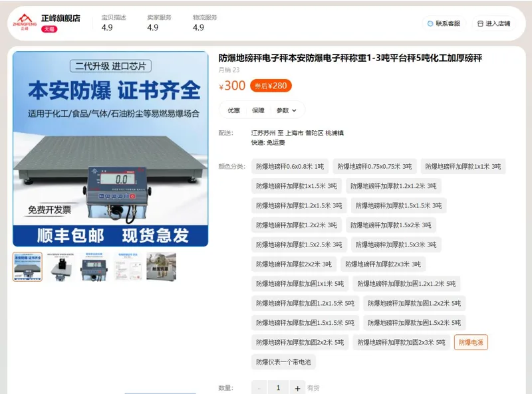Decrease quantity with minus button
The width and height of the screenshot is (532, 394).
click(259, 388)
